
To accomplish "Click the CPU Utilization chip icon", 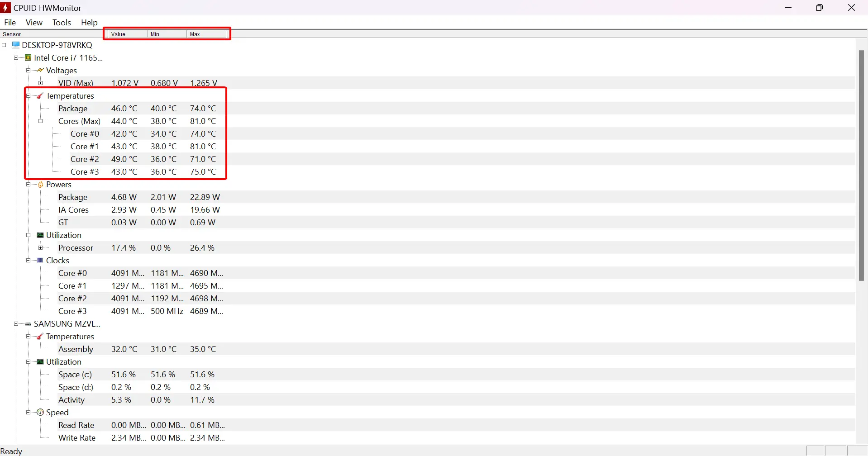I will coord(40,235).
